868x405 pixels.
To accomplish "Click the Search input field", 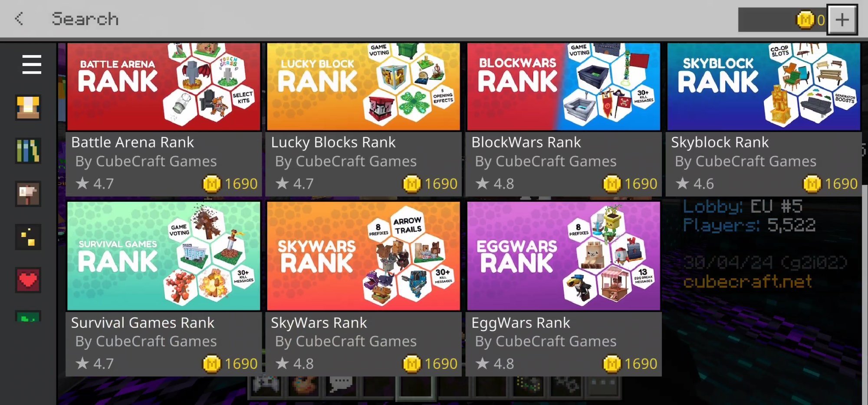I will tap(391, 19).
